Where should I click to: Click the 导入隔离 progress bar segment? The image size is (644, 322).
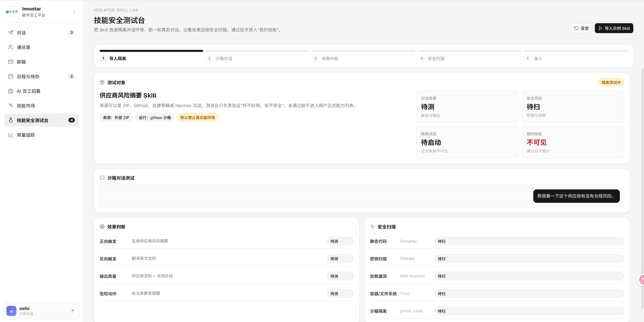(x=151, y=51)
